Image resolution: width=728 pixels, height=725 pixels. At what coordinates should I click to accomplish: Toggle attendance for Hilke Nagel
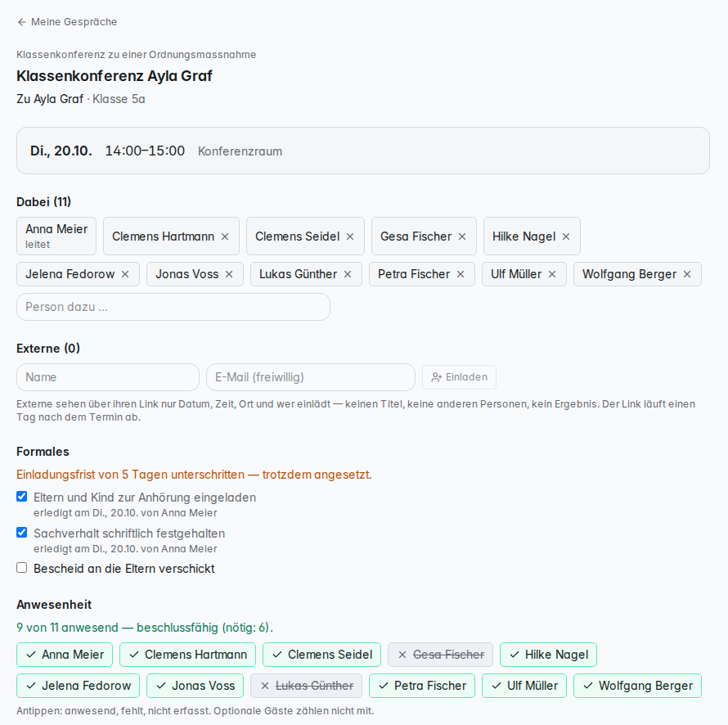point(548,655)
